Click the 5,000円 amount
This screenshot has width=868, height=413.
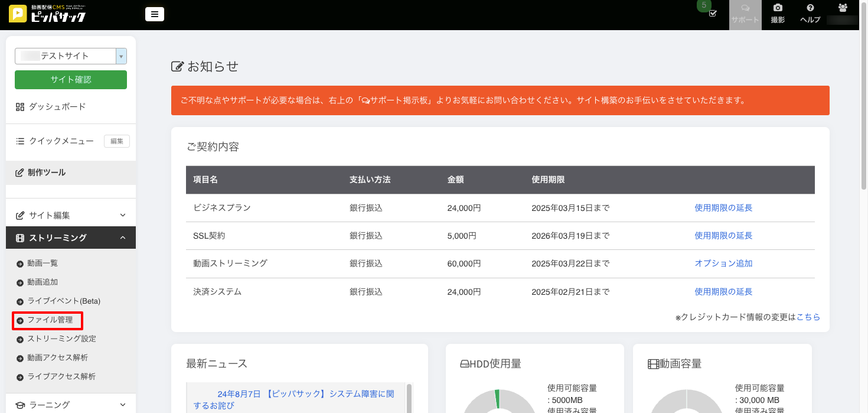pyautogui.click(x=462, y=236)
